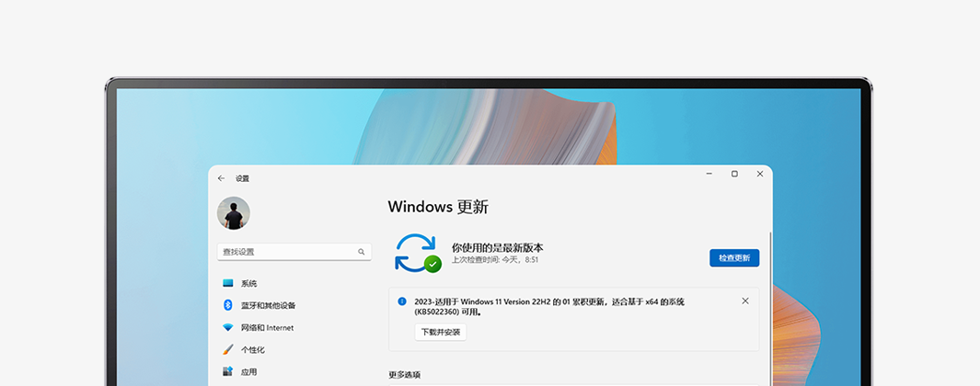Click the magnifier icon in the search box

click(x=362, y=252)
